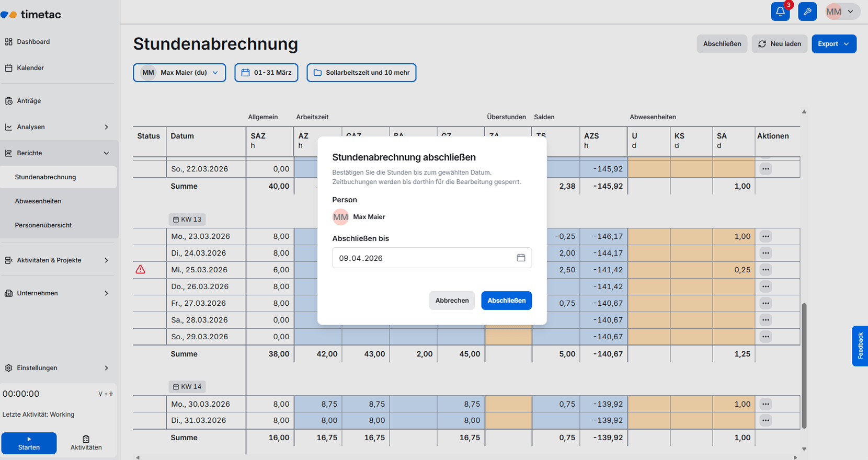Open Dashboard in the sidebar
868x460 pixels.
point(59,42)
